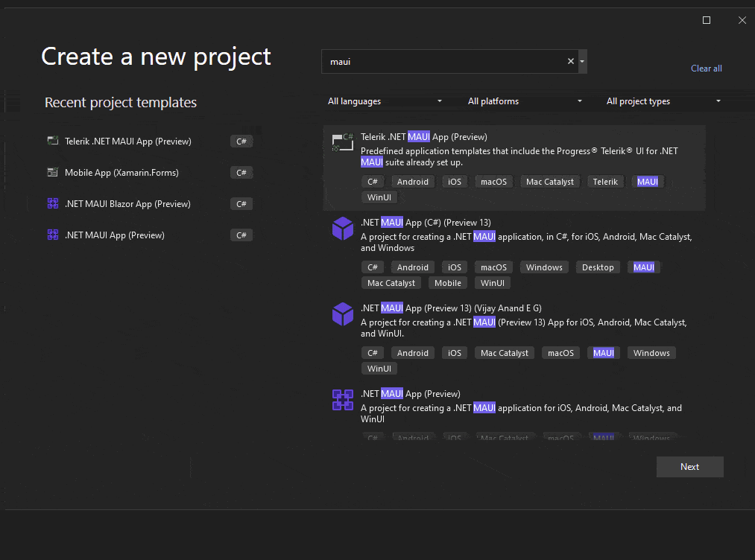The image size is (755, 560).
Task: Click the Next button
Action: (x=689, y=467)
